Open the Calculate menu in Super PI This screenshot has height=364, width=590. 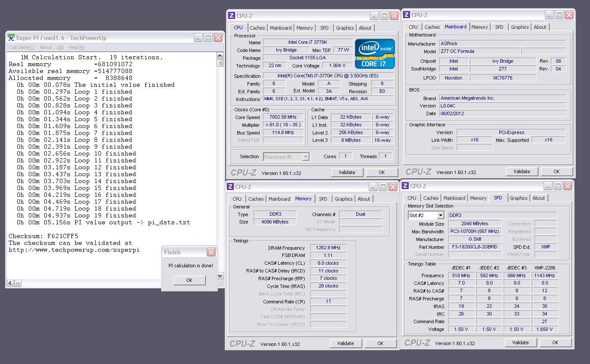(x=22, y=47)
